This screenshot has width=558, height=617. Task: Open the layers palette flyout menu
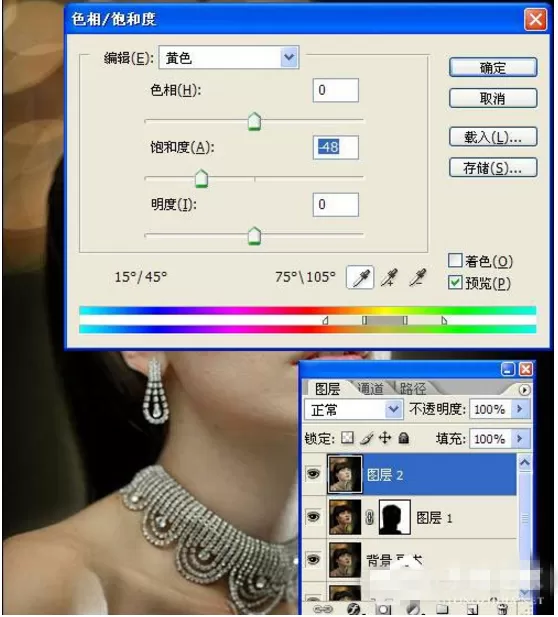pyautogui.click(x=524, y=390)
